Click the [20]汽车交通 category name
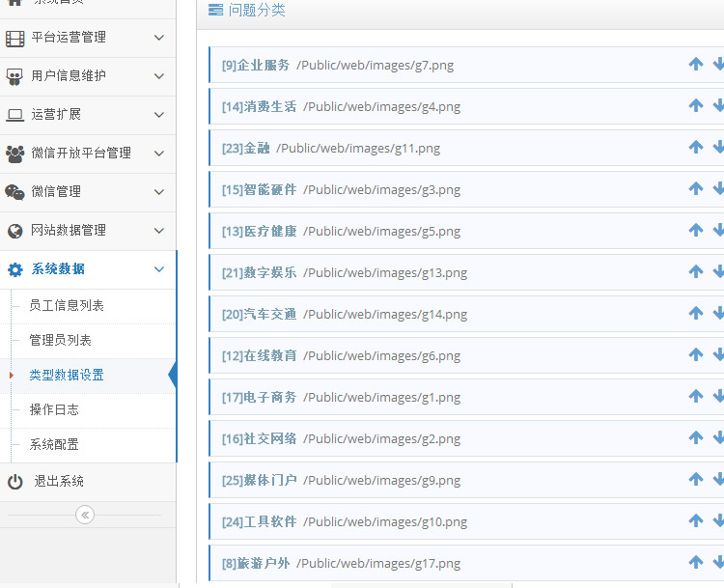Screen dimensions: 724x588 click(x=259, y=314)
